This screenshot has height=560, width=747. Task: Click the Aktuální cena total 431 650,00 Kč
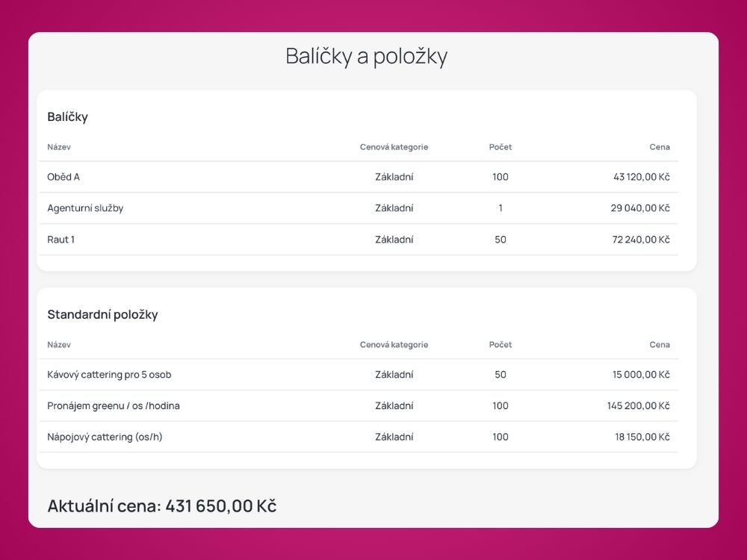(162, 505)
